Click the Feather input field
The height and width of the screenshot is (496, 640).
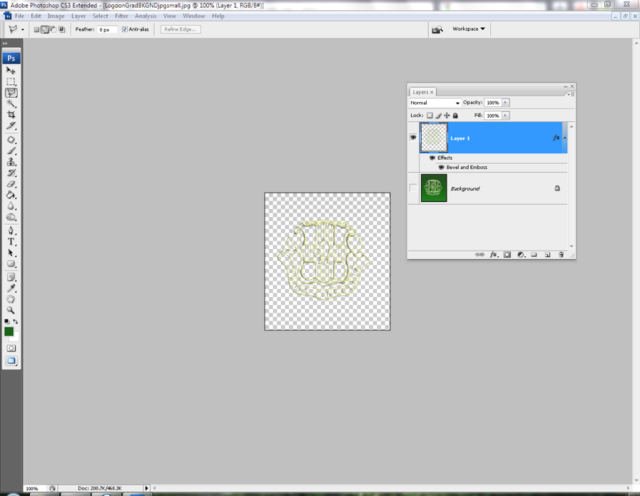pos(107,29)
